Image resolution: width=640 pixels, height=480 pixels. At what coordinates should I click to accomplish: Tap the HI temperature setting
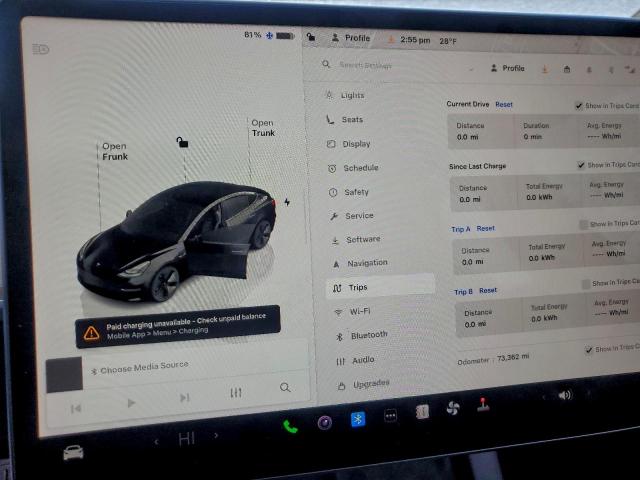coord(187,439)
